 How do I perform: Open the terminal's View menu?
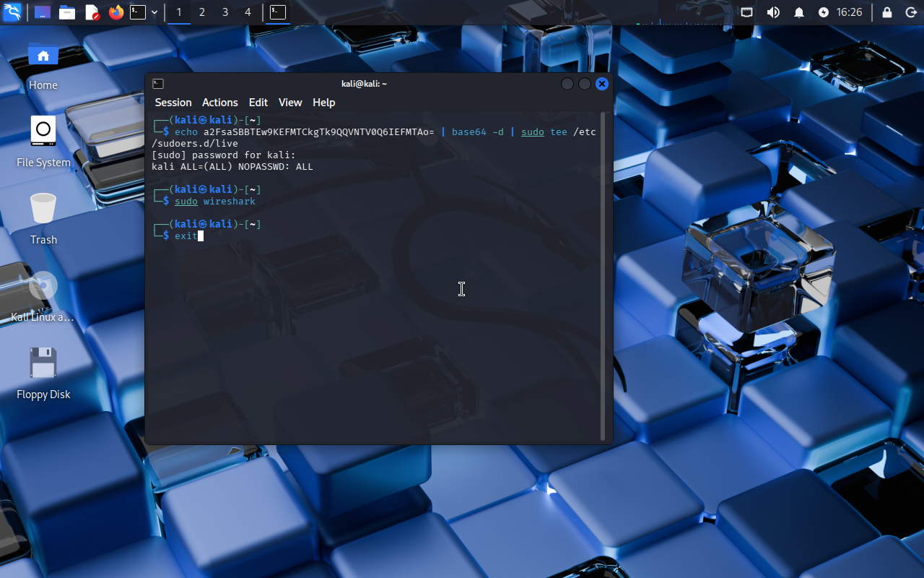290,103
